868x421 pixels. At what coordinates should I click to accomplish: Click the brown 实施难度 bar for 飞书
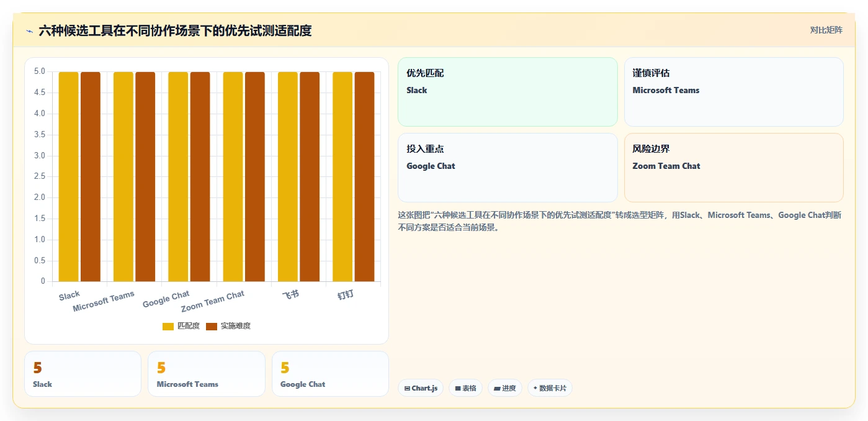tap(310, 177)
